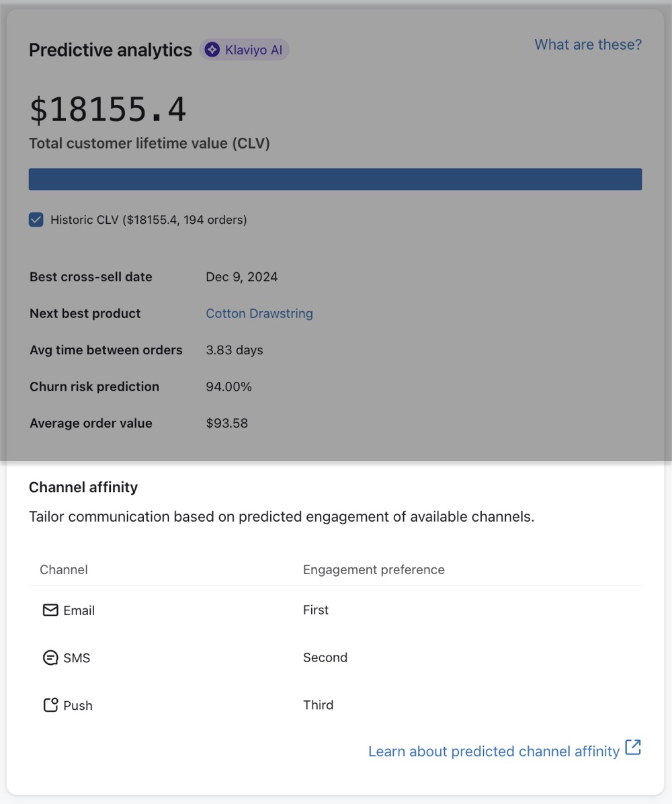Select the Email row's "First" preference
The width and height of the screenshot is (672, 804).
point(316,610)
